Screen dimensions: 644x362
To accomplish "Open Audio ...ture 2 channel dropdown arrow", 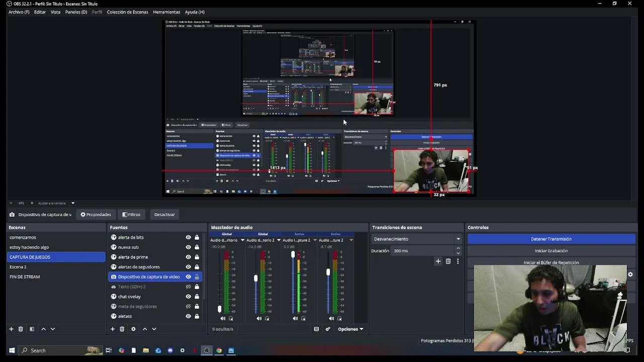I will coord(351,240).
